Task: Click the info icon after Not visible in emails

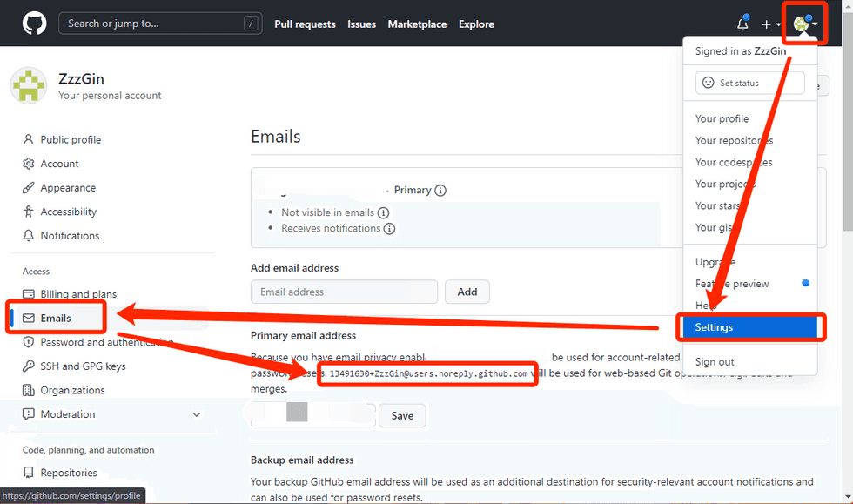Action: pos(384,212)
